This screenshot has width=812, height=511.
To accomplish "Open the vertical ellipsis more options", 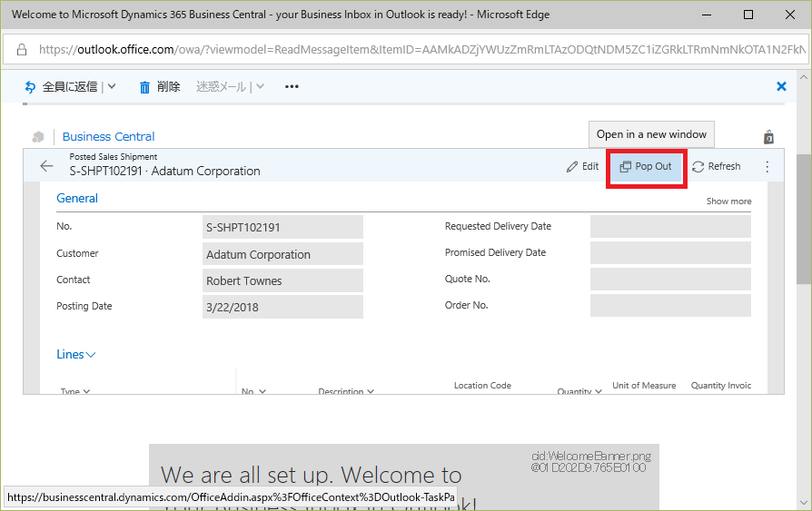I will [x=767, y=166].
